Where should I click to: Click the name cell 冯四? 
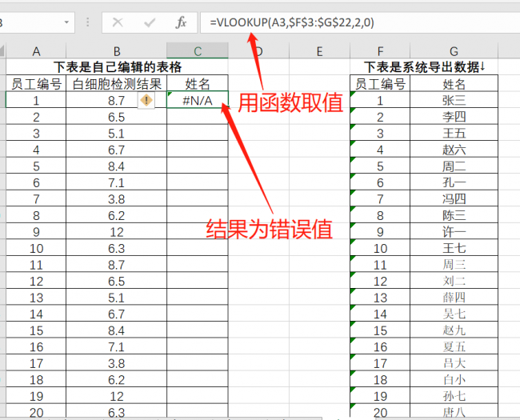coord(454,198)
